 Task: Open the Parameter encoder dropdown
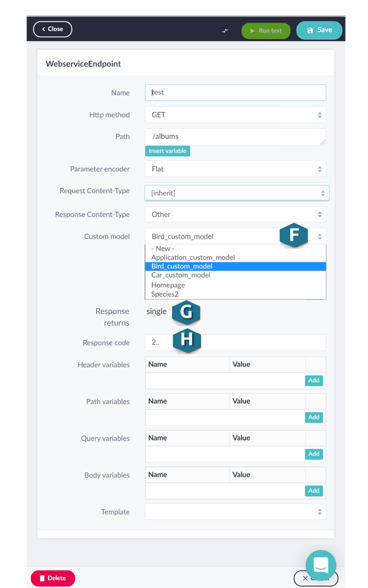click(236, 169)
